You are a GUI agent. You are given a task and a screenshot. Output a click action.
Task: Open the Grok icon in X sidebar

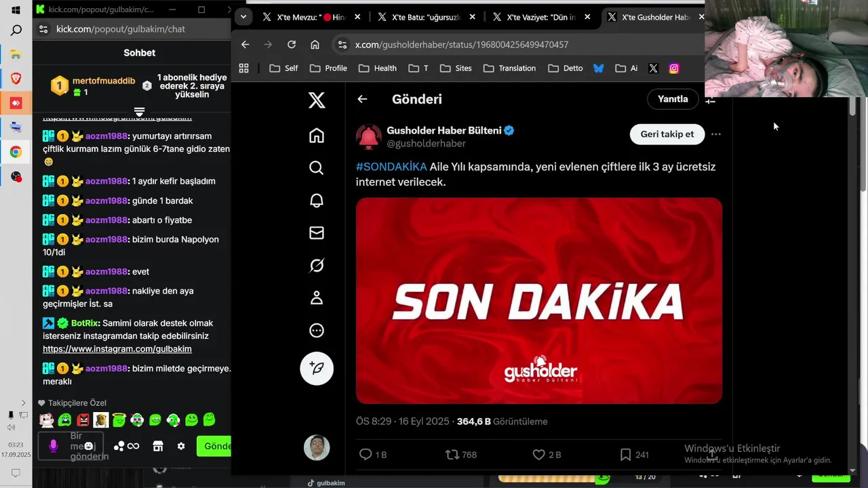coord(316,266)
